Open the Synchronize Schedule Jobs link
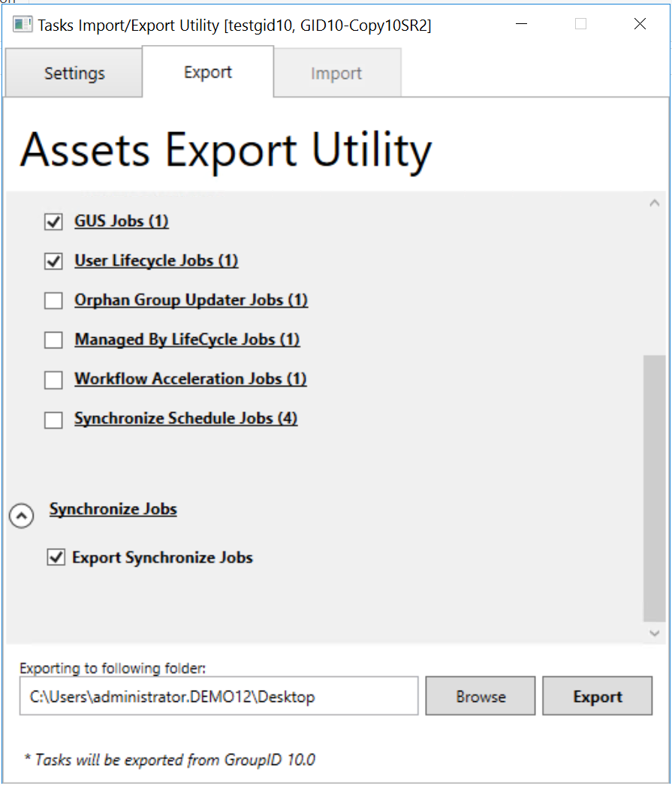The width and height of the screenshot is (672, 786). click(185, 418)
